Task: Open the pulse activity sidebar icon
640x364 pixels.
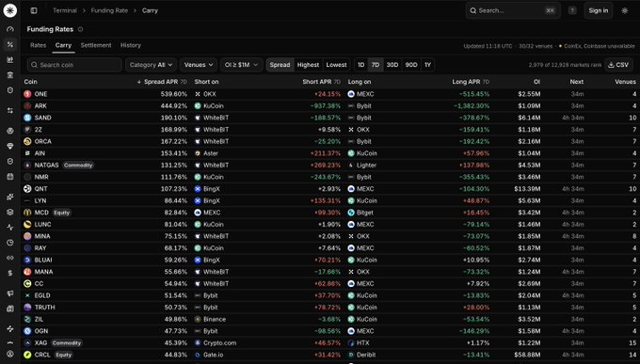Action: pos(10,228)
